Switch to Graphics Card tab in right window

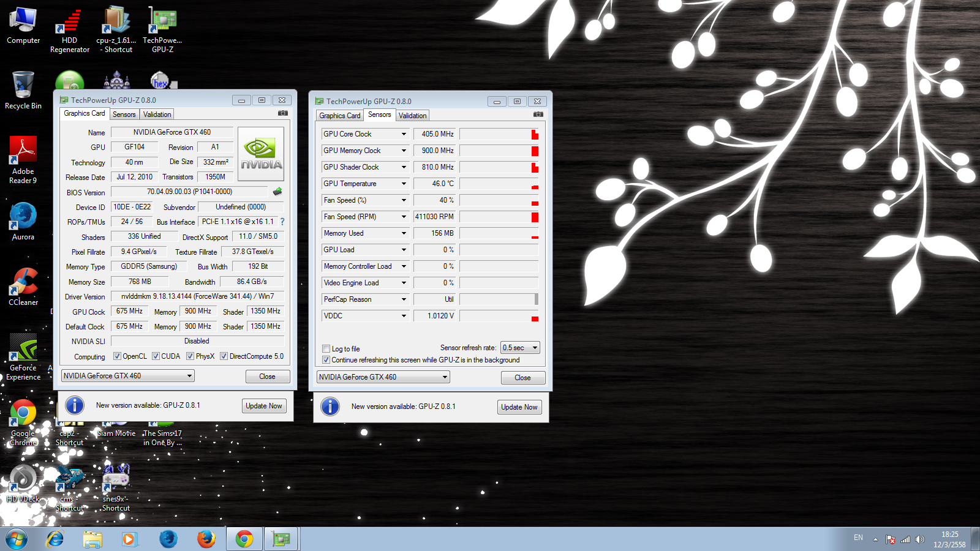pos(340,116)
